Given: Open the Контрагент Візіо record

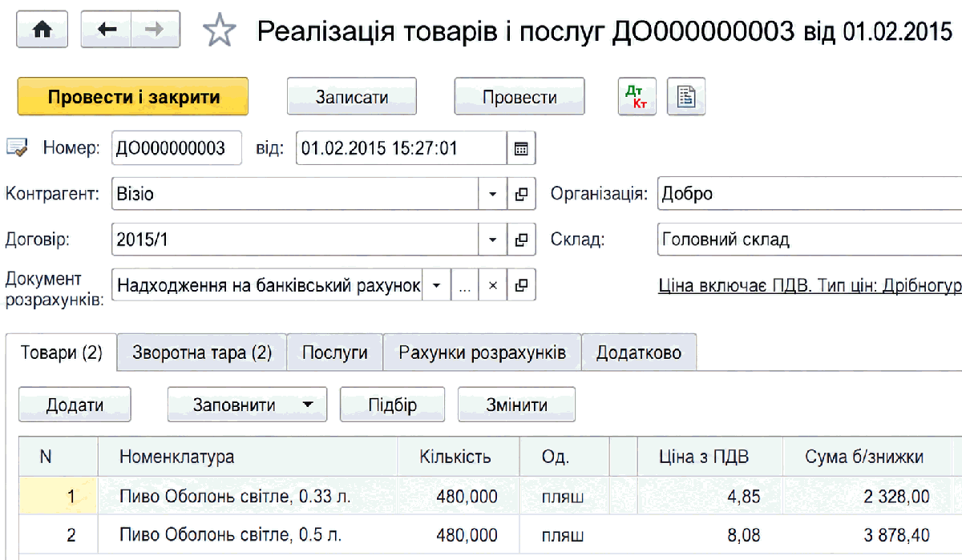Looking at the screenshot, I should click(521, 194).
